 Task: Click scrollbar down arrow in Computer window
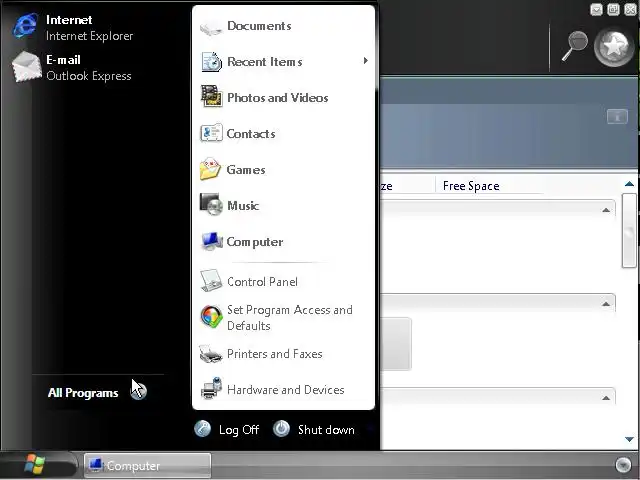(629, 439)
